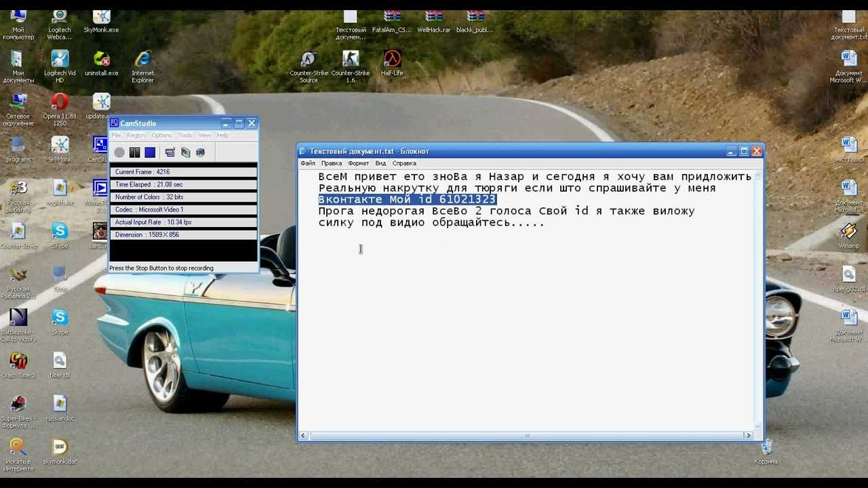The height and width of the screenshot is (488, 868).
Task: Close the CamStudio window
Action: (x=252, y=123)
